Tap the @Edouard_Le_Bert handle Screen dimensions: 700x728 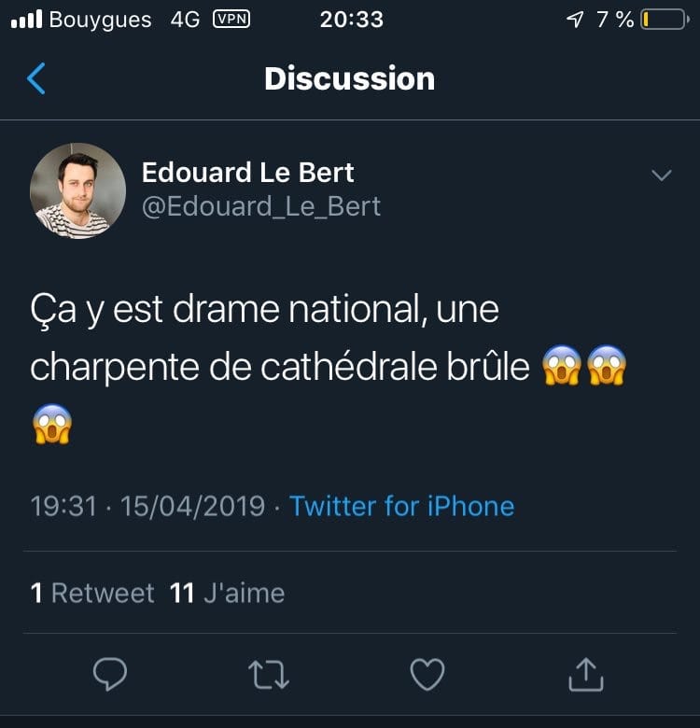[x=261, y=206]
